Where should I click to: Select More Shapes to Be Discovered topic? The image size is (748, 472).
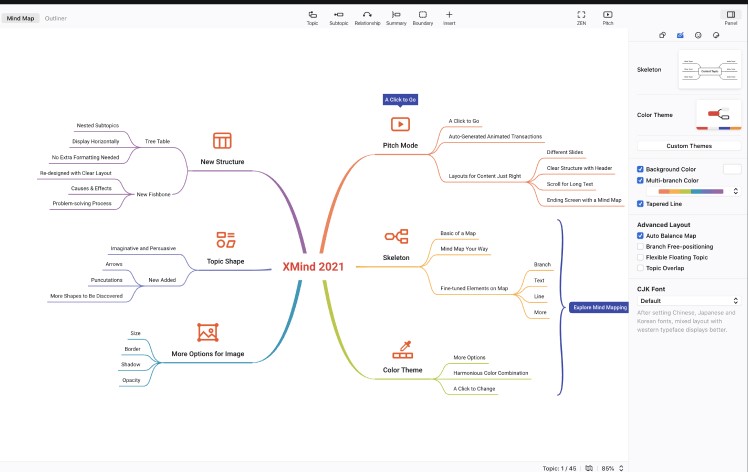[86, 296]
